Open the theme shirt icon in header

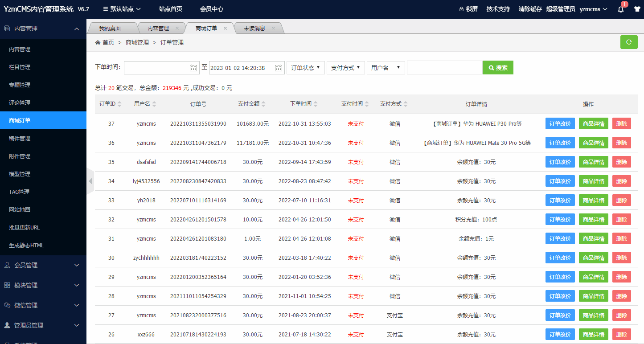tap(637, 9)
